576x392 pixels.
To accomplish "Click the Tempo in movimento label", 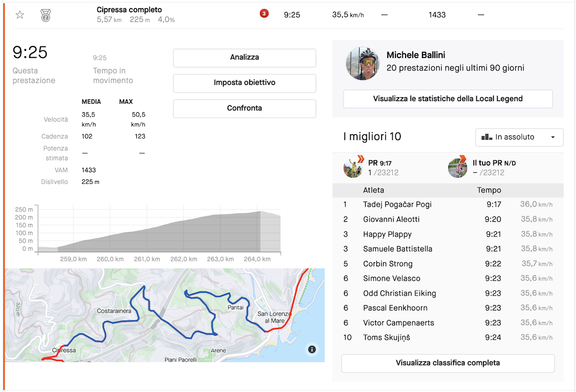I will [113, 76].
